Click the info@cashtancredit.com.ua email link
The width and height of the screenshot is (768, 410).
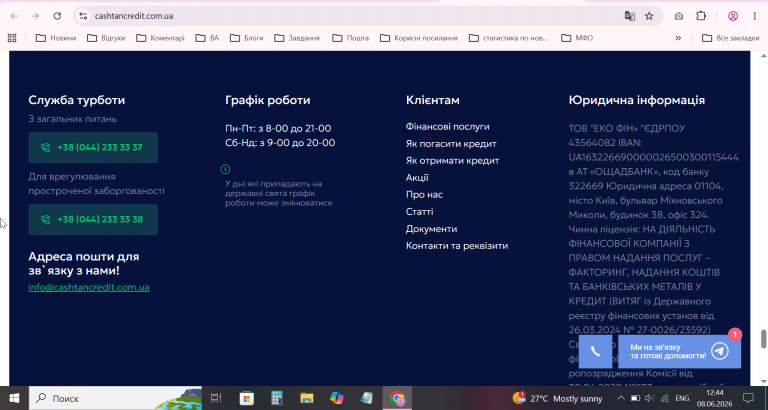point(89,288)
